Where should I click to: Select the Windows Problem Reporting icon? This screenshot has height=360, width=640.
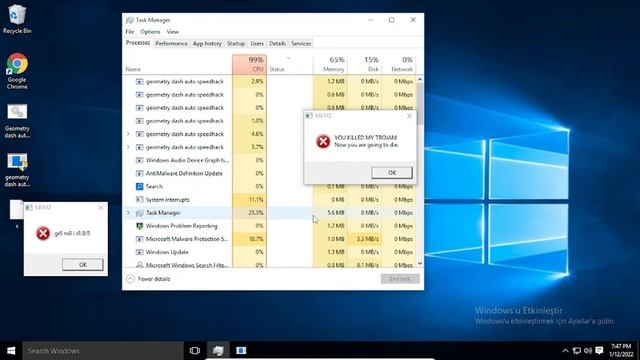pos(140,226)
